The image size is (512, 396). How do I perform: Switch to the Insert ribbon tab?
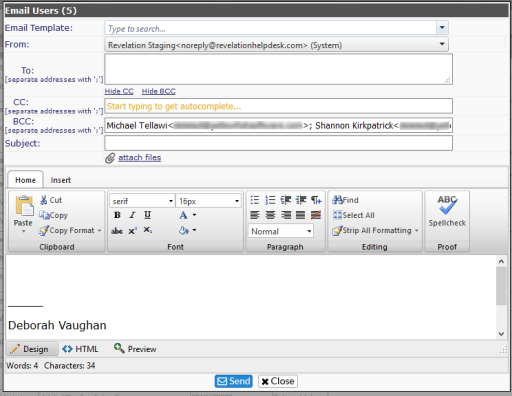click(x=61, y=180)
